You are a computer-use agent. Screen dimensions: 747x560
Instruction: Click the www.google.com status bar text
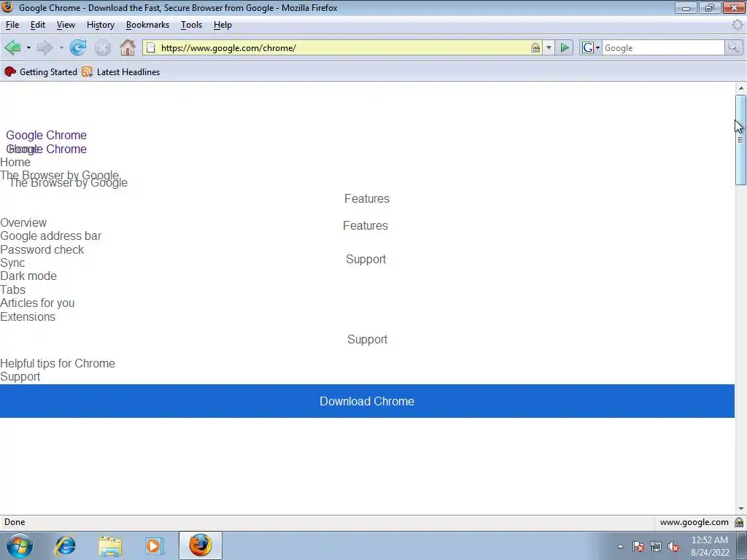tap(694, 522)
